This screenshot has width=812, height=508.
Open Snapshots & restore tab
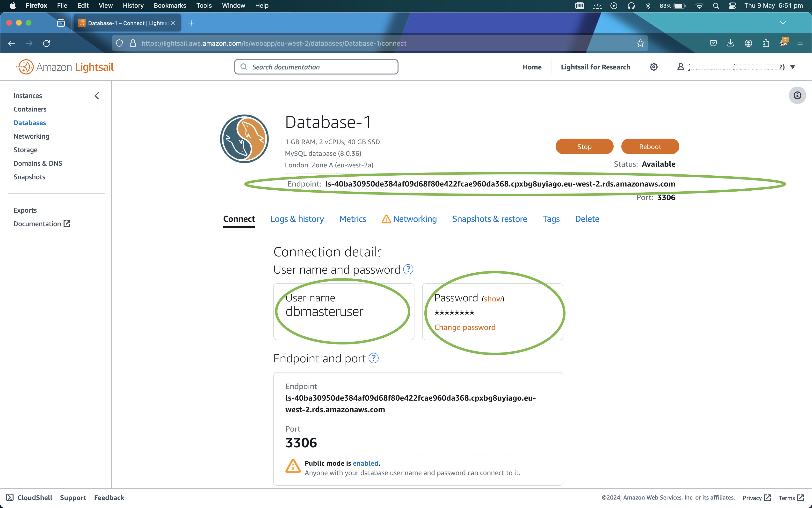[490, 219]
